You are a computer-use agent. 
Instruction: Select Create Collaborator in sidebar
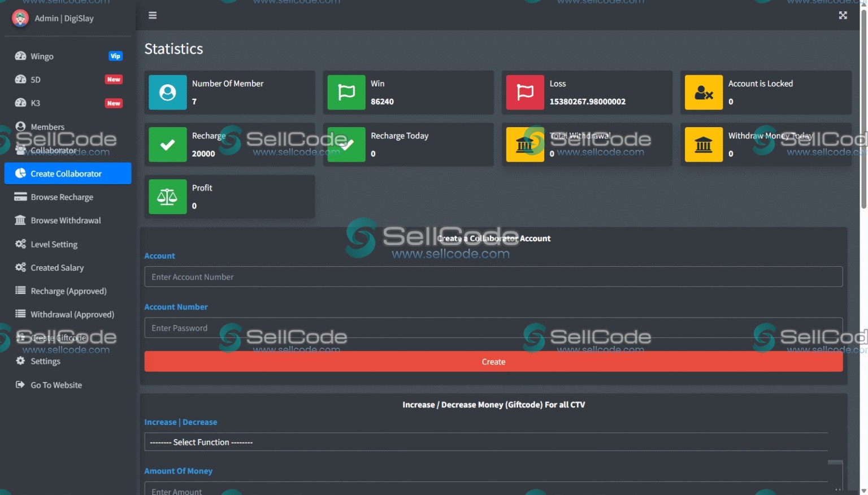point(68,173)
